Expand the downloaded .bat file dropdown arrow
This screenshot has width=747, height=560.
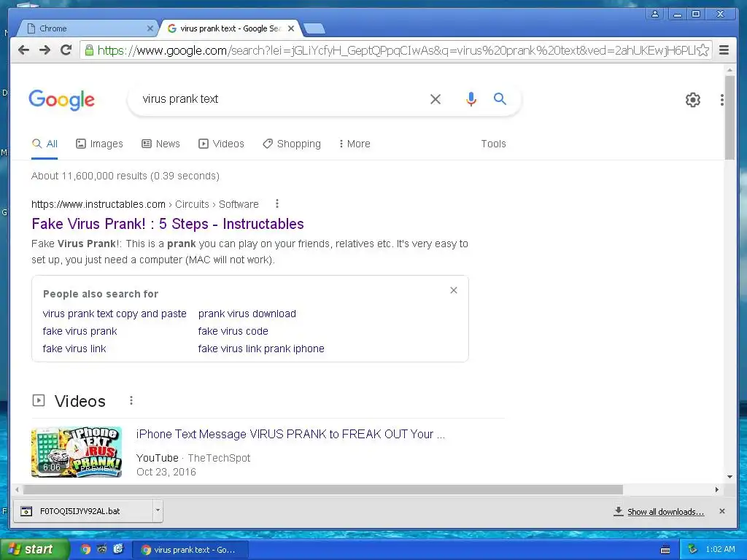pos(158,511)
